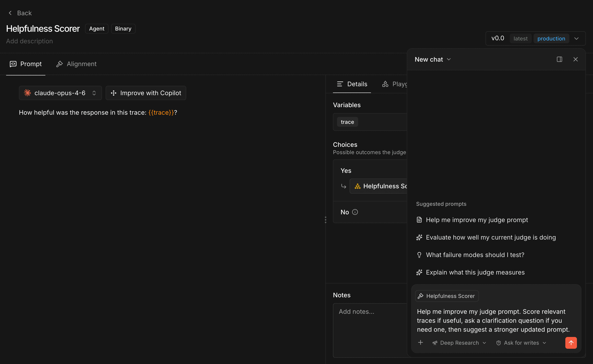Click the shield icon for Ask for writes
This screenshot has width=593, height=364.
click(499, 343)
